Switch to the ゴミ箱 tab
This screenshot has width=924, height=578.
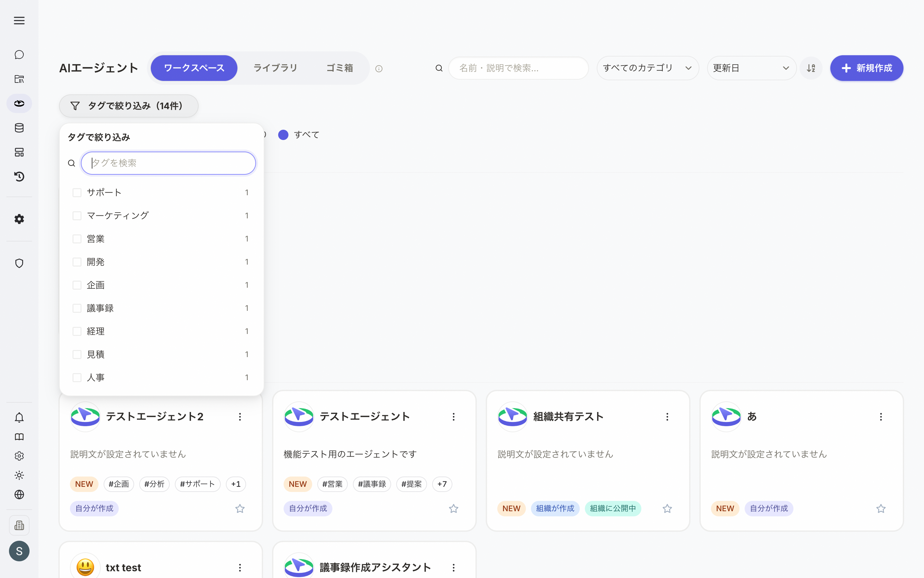[x=339, y=68]
